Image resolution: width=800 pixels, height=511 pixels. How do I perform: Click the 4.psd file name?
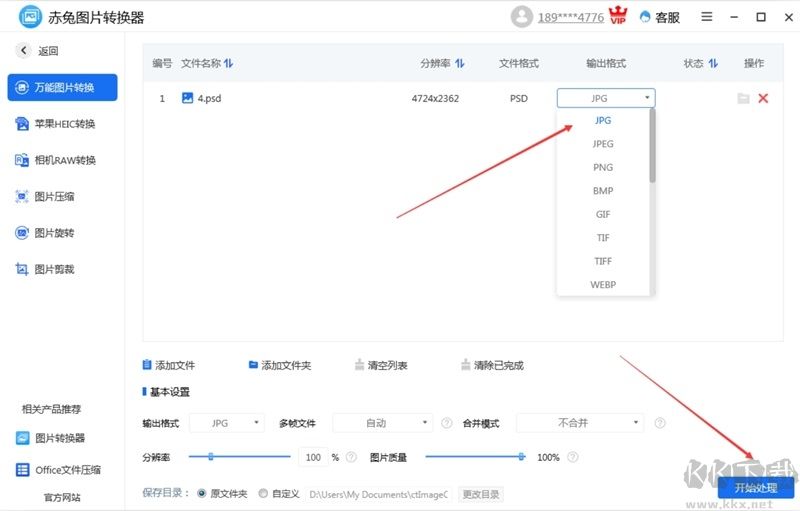pos(209,98)
